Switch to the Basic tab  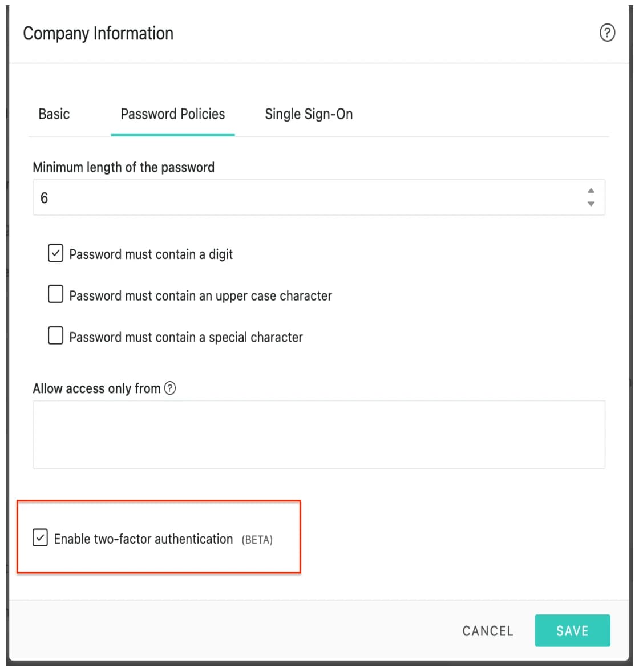pyautogui.click(x=54, y=114)
